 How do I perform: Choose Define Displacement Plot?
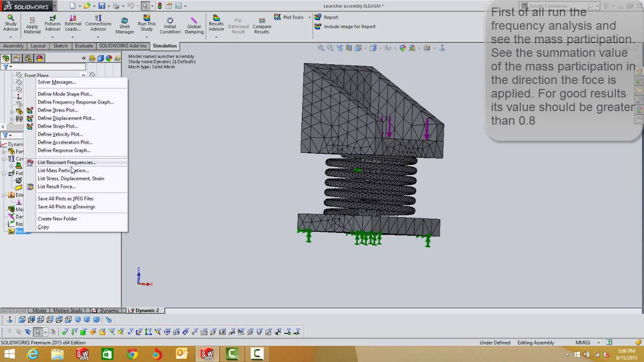point(66,118)
